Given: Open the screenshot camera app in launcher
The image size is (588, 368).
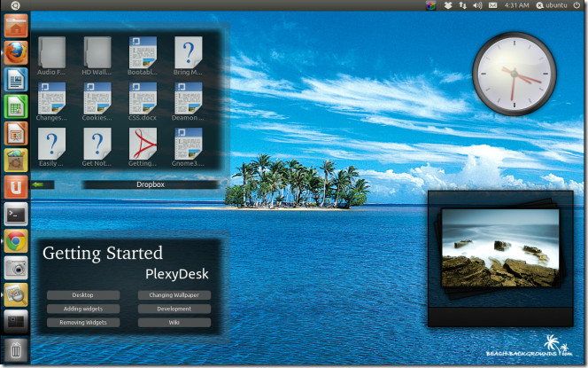Looking at the screenshot, I should pyautogui.click(x=16, y=268).
